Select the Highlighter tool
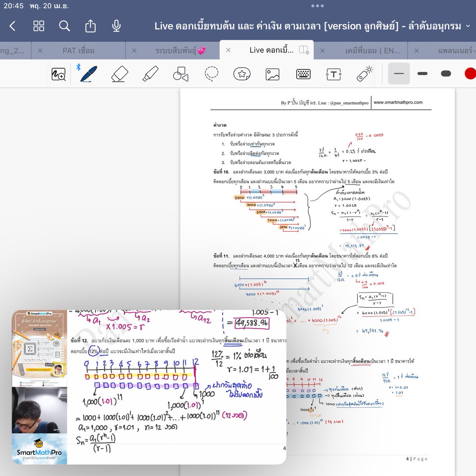Image resolution: width=476 pixels, height=476 pixels. pyautogui.click(x=150, y=74)
